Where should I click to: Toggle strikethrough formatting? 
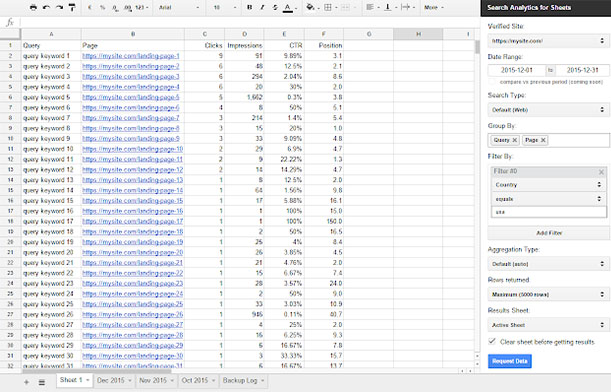pyautogui.click(x=275, y=7)
